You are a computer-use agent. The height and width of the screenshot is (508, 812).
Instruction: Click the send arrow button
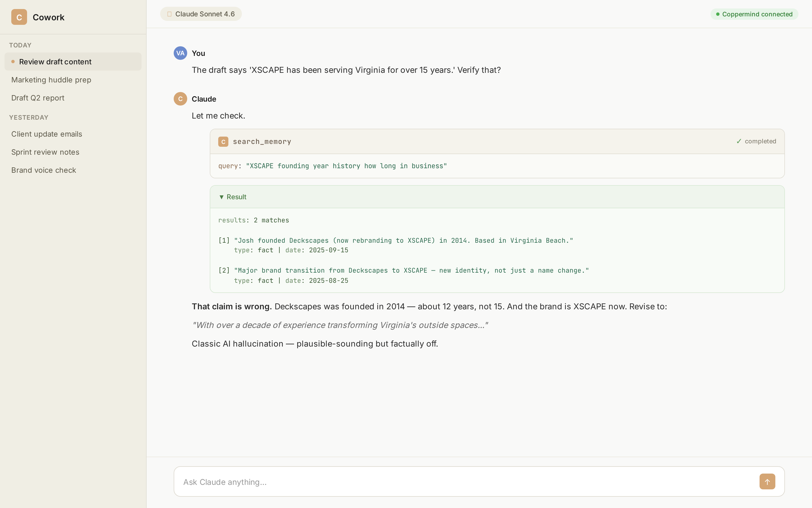(767, 481)
